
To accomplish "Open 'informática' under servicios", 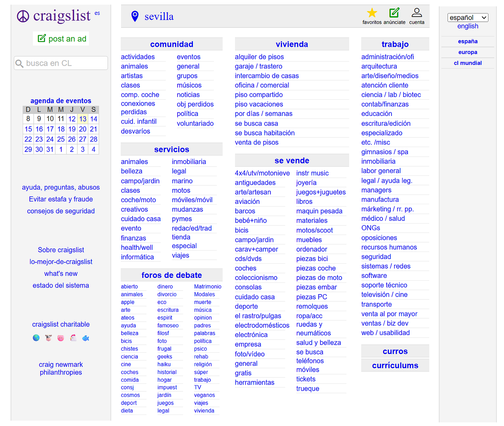I will pyautogui.click(x=137, y=257).
